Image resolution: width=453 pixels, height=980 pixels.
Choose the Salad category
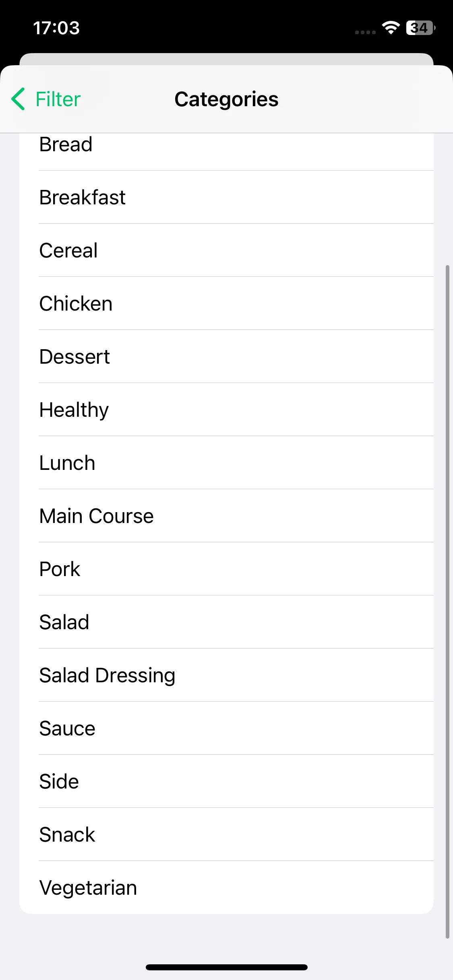coord(226,622)
